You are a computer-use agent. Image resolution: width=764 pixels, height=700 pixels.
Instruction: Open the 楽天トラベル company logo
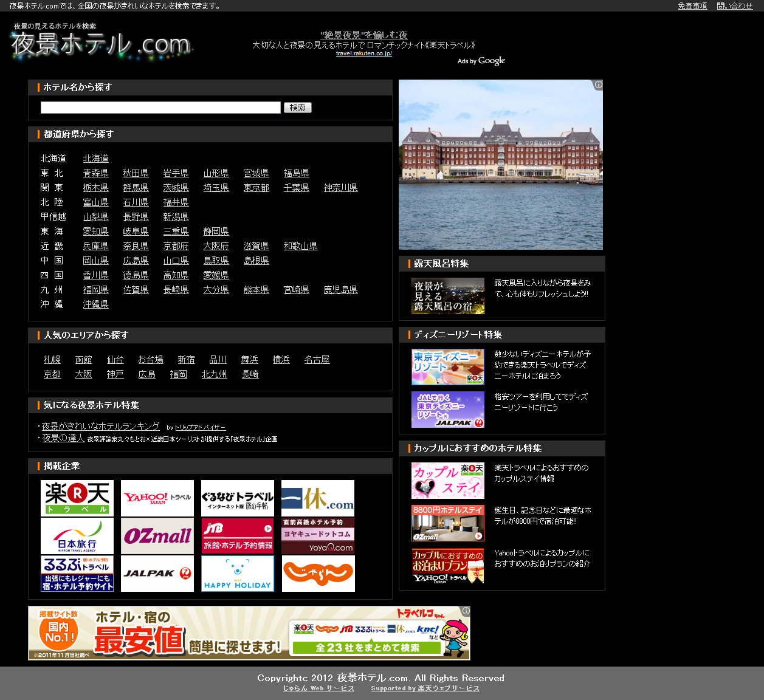pos(77,498)
